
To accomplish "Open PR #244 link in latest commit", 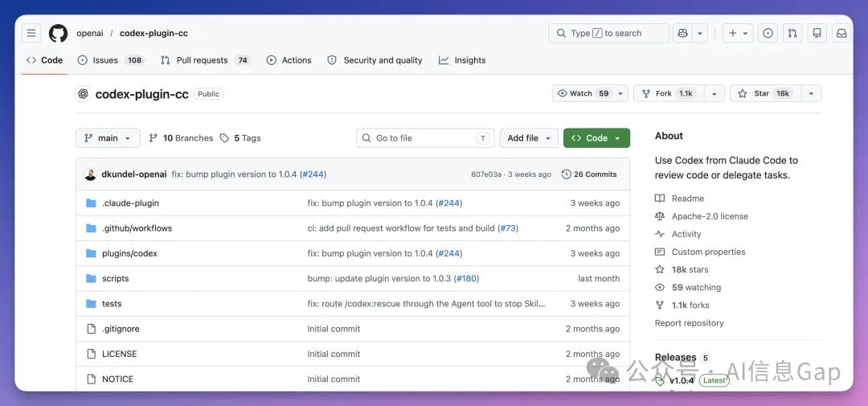I will 313,174.
